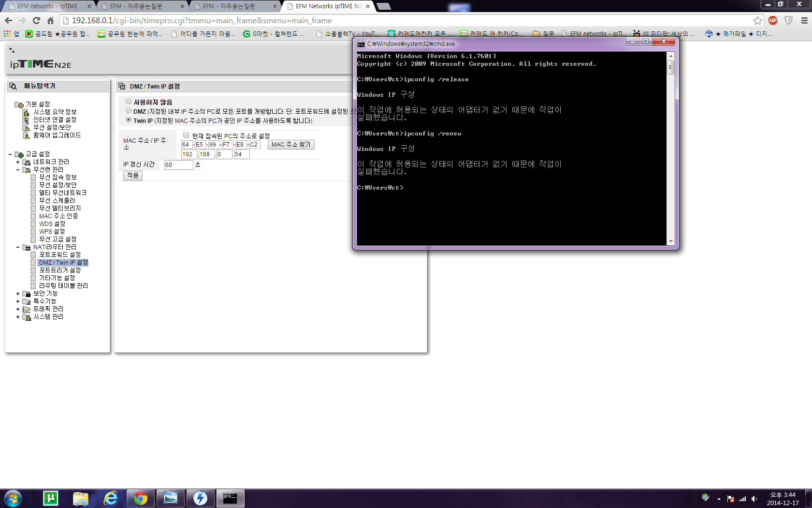Collapse the NAT/라우터 관리 tree node
812x508 pixels.
(18, 247)
